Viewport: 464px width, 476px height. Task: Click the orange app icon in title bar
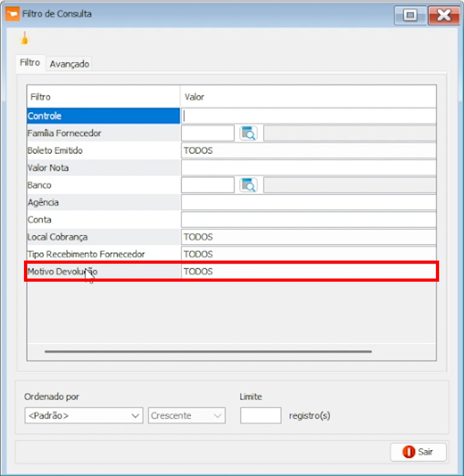click(x=13, y=14)
